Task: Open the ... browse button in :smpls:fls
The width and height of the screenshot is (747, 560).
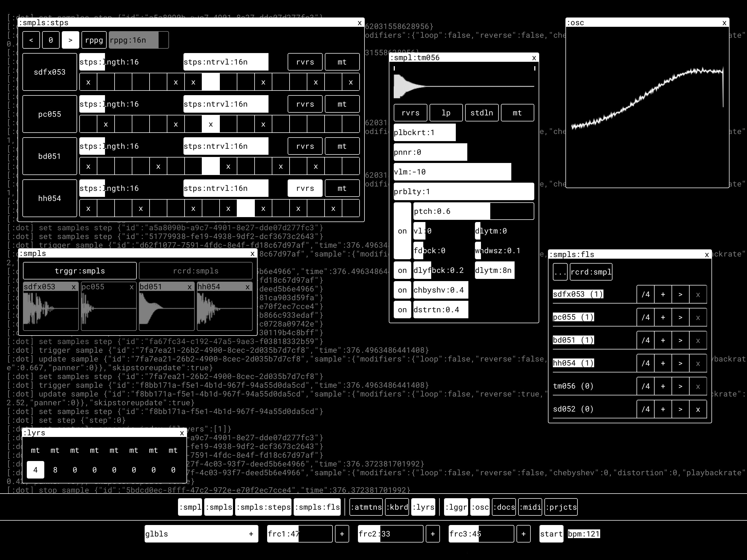Action: [x=560, y=272]
